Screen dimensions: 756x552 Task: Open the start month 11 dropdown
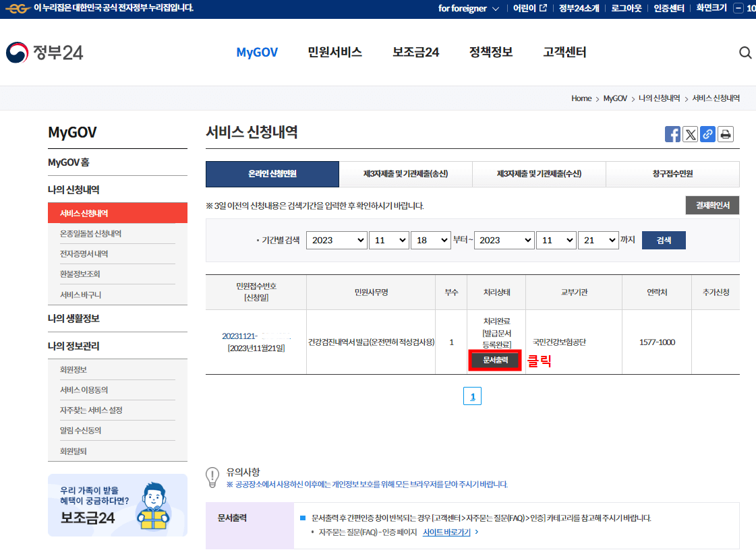(x=389, y=240)
